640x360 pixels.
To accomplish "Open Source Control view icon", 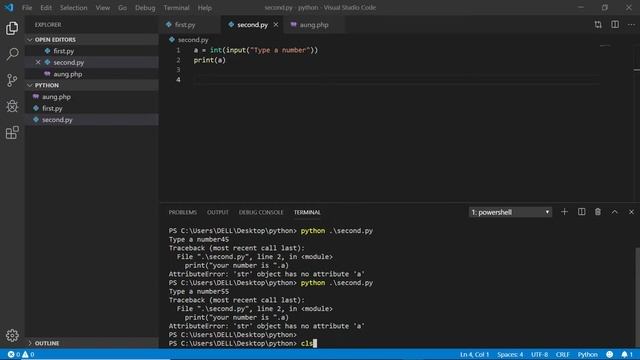I will (x=12, y=80).
